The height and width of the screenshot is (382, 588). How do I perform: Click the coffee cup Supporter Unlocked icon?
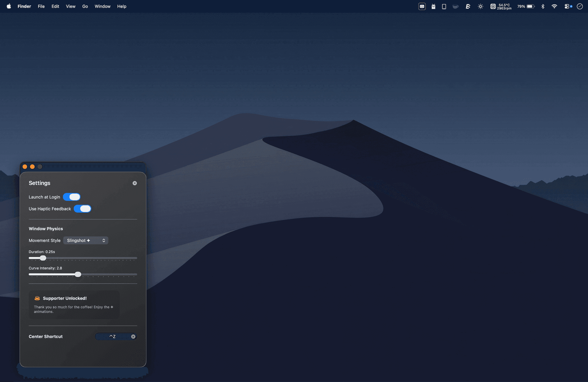[37, 298]
